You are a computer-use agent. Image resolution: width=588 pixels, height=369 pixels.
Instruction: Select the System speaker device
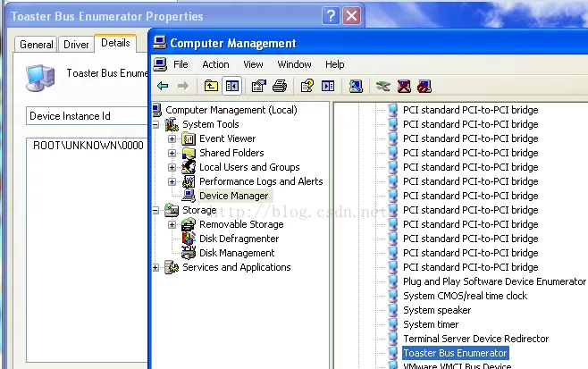(437, 310)
